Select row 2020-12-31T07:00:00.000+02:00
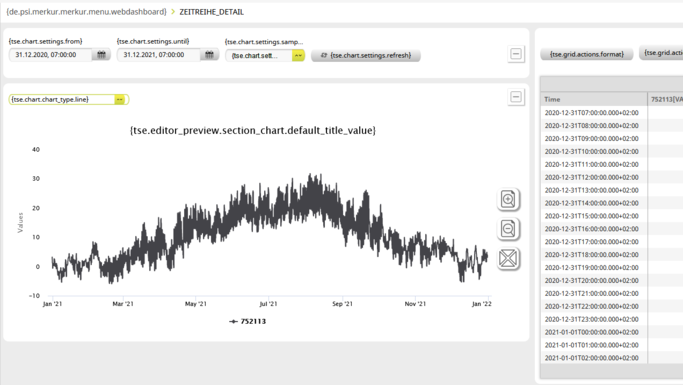Screen dimensions: 683x385 click(612, 113)
